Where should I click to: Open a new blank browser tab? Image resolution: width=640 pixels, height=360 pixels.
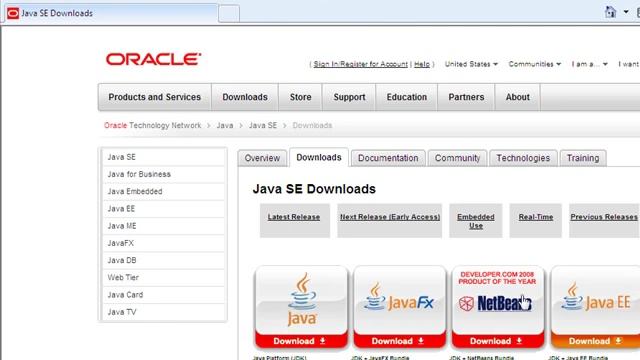click(229, 14)
